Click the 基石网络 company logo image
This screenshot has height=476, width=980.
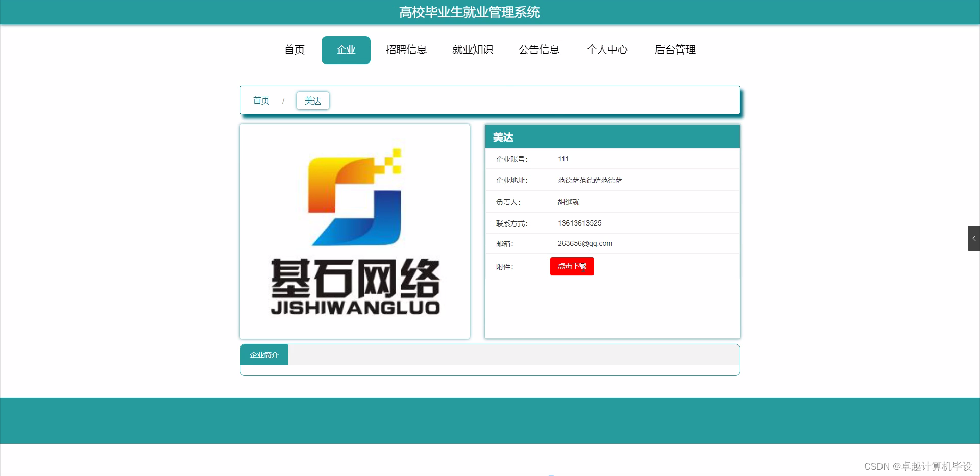point(355,231)
